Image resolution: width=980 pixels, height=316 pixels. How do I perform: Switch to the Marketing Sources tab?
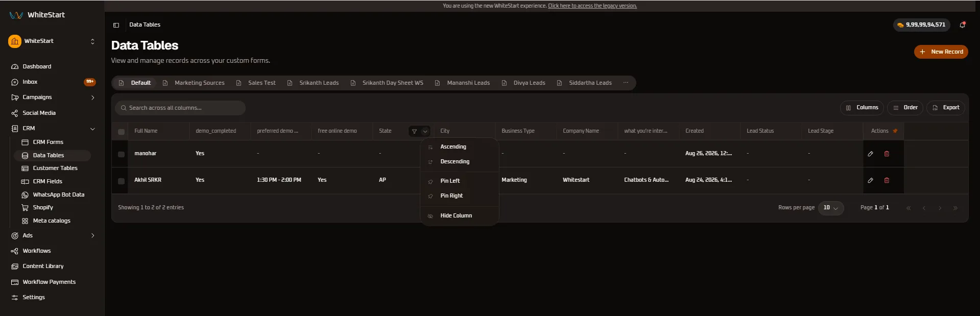(194, 83)
